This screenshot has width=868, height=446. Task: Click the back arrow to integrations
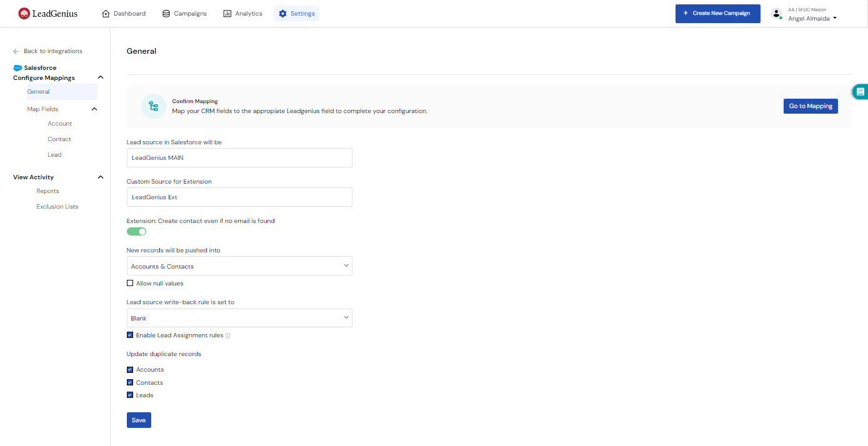click(16, 51)
